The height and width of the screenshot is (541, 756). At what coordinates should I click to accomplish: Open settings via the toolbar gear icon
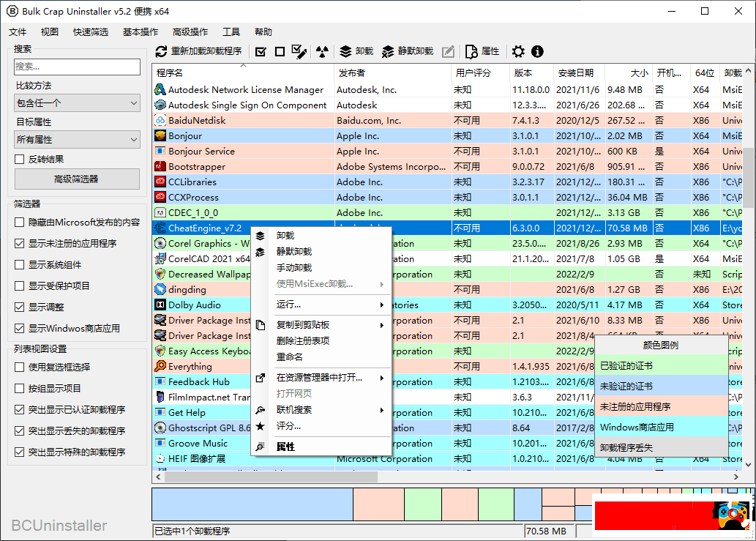coord(518,51)
